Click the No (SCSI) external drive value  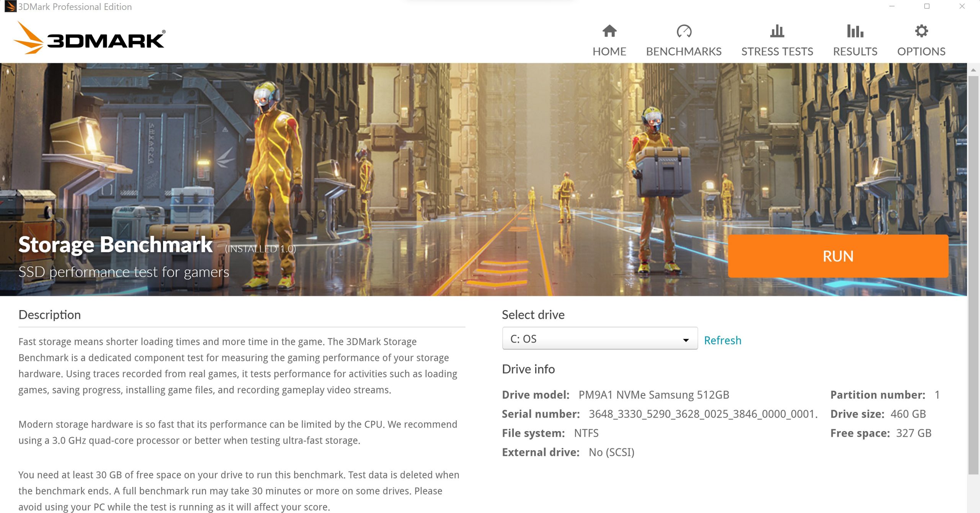tap(611, 452)
